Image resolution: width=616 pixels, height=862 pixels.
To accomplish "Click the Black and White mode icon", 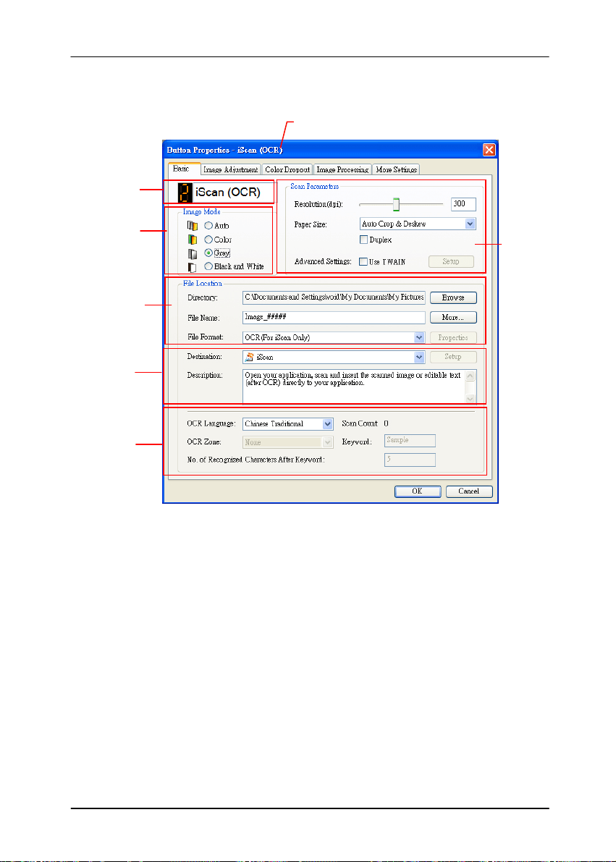I will pos(193,267).
